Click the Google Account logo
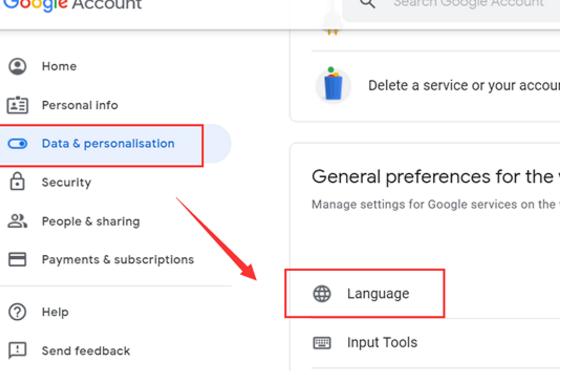This screenshot has width=580, height=375. [72, 5]
